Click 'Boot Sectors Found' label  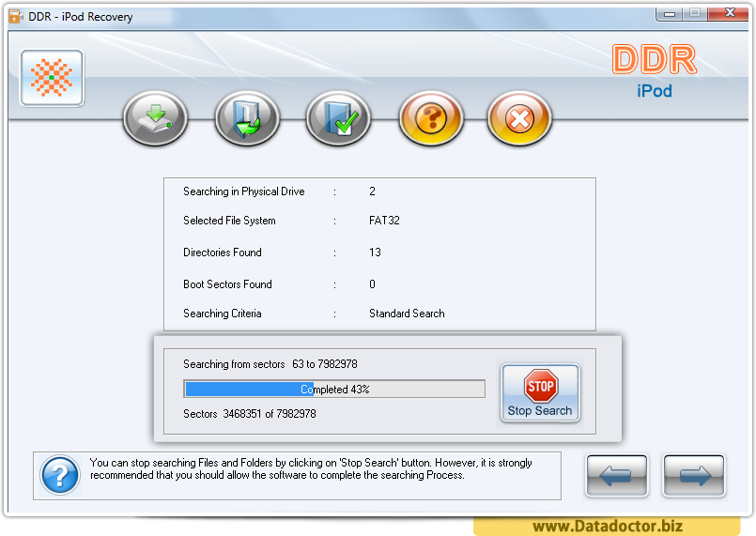pos(227,283)
